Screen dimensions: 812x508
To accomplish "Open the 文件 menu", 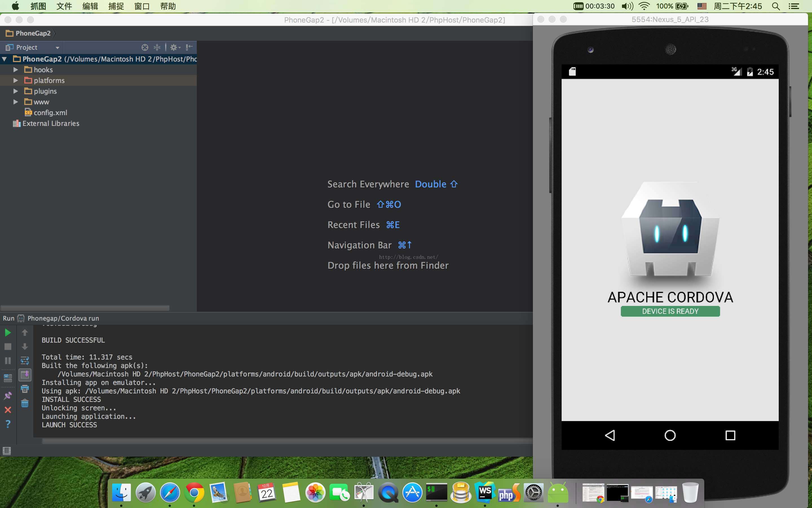I will (64, 6).
